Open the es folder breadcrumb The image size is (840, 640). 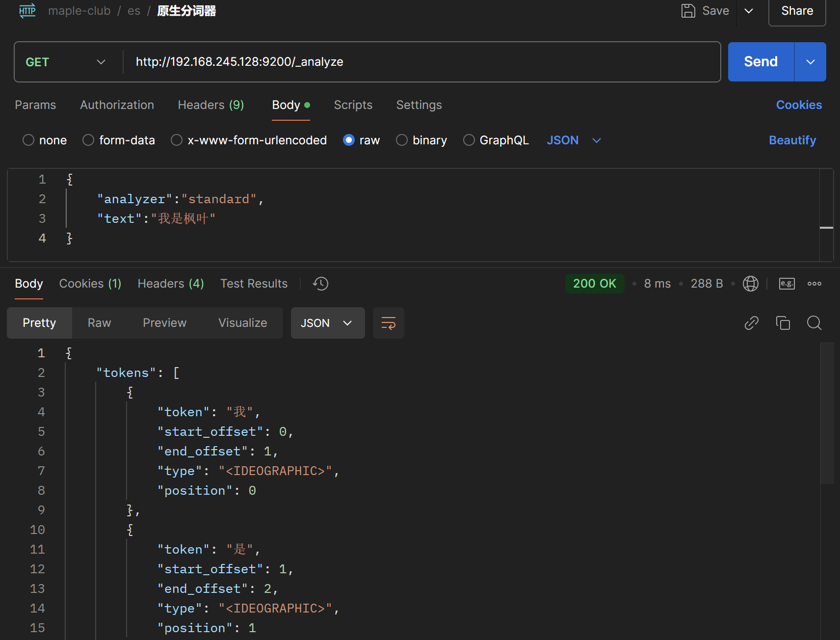(134, 11)
